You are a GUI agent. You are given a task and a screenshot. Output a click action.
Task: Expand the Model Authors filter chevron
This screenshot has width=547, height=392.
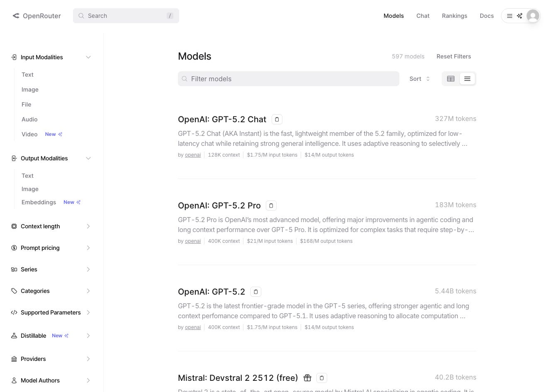tap(88, 380)
